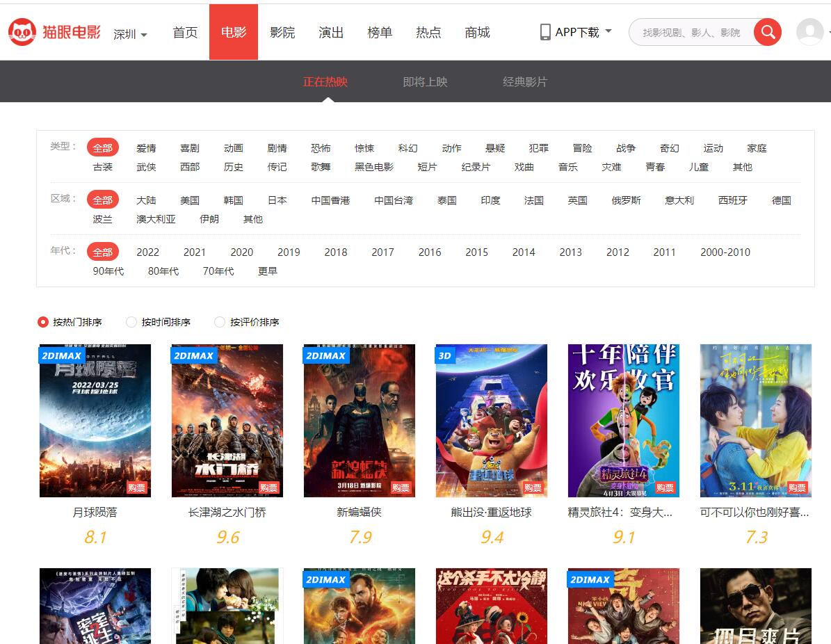Filter by 纪录片 genre
The image size is (831, 644).
tap(476, 167)
